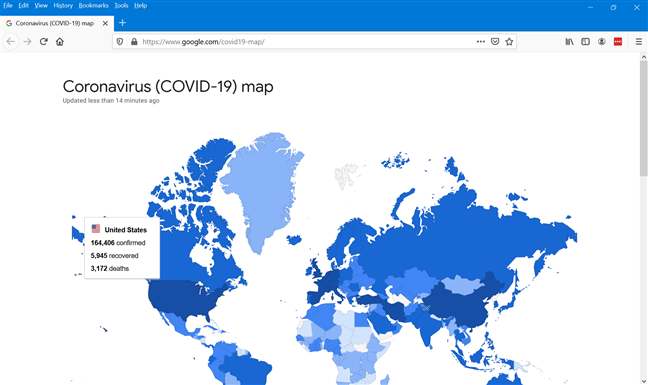Screen dimensions: 648x385
Task: Open the Library bookmarks and history
Action: coord(569,42)
